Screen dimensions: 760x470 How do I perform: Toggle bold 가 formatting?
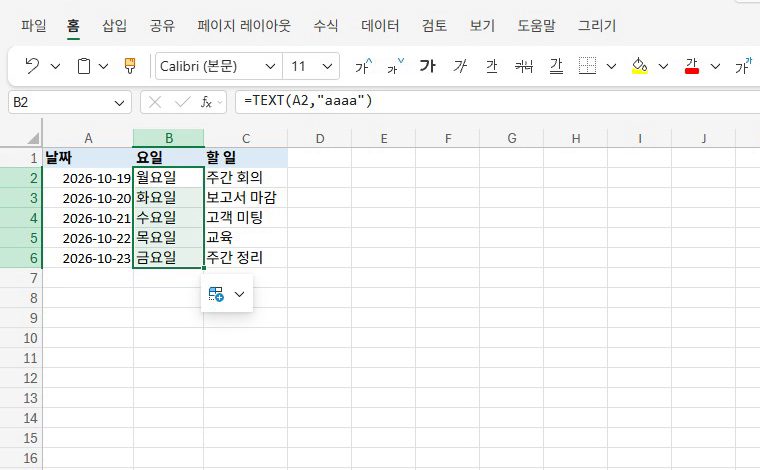(x=427, y=66)
